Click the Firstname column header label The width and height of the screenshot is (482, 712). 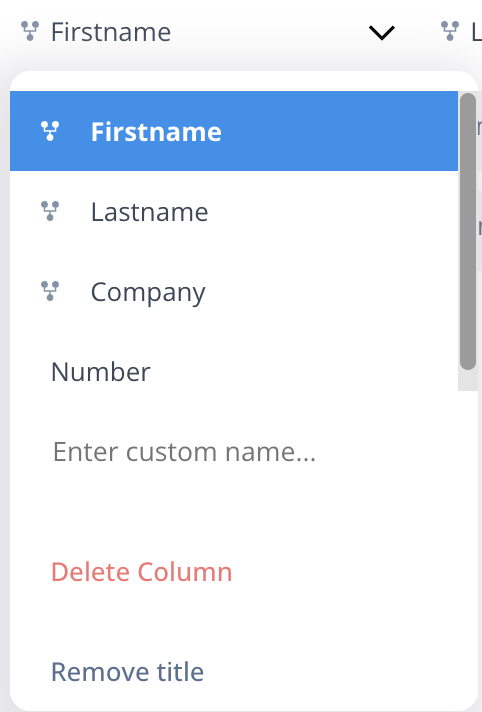click(x=111, y=32)
